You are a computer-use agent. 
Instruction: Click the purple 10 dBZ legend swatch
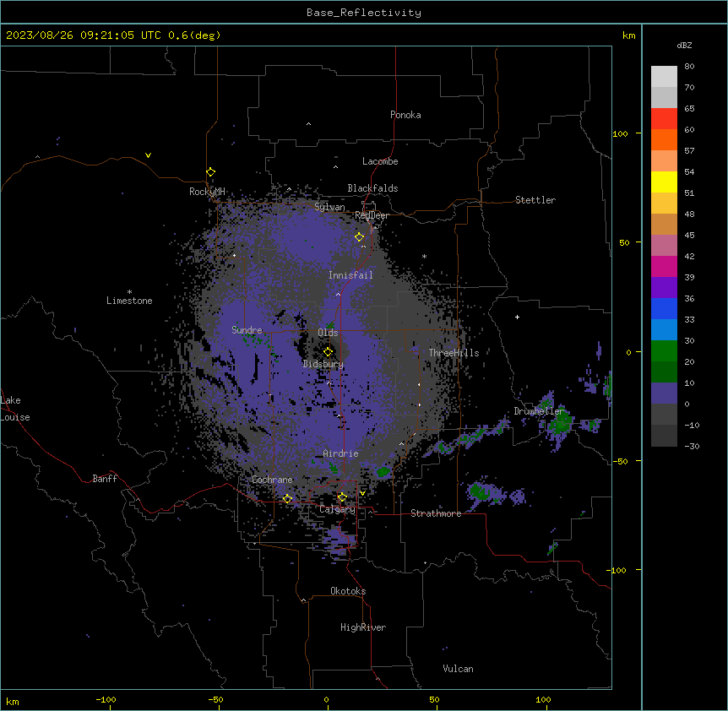(x=664, y=393)
